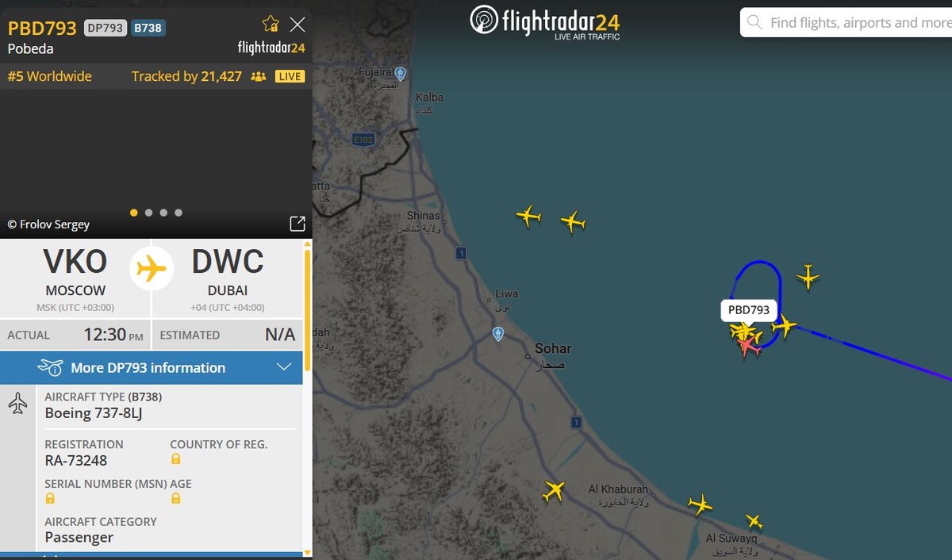Click locked Serial Number padlock icon
The height and width of the screenshot is (560, 952).
(50, 498)
